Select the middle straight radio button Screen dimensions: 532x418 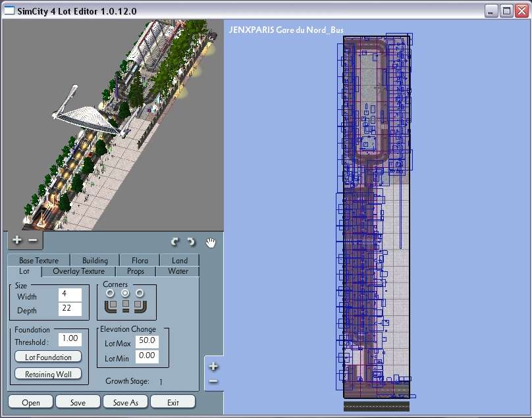(125, 293)
